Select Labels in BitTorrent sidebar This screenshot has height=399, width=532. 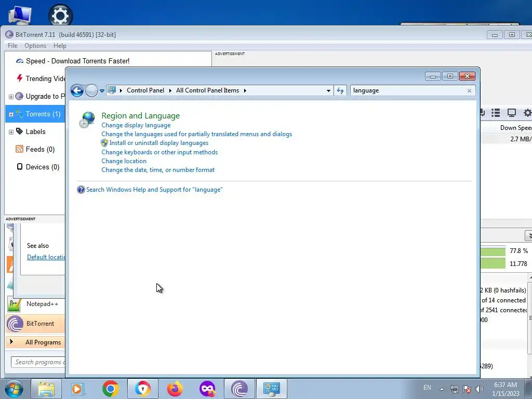coord(36,131)
